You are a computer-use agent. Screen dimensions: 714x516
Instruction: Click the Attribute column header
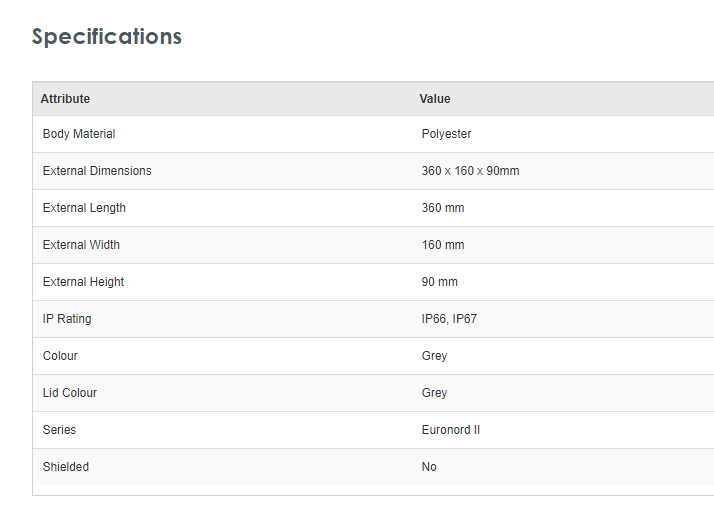65,99
